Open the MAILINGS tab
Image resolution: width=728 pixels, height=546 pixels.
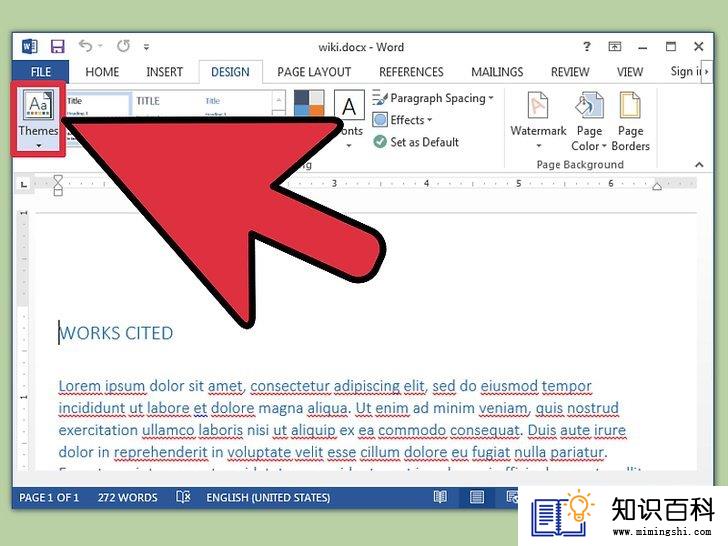[497, 72]
